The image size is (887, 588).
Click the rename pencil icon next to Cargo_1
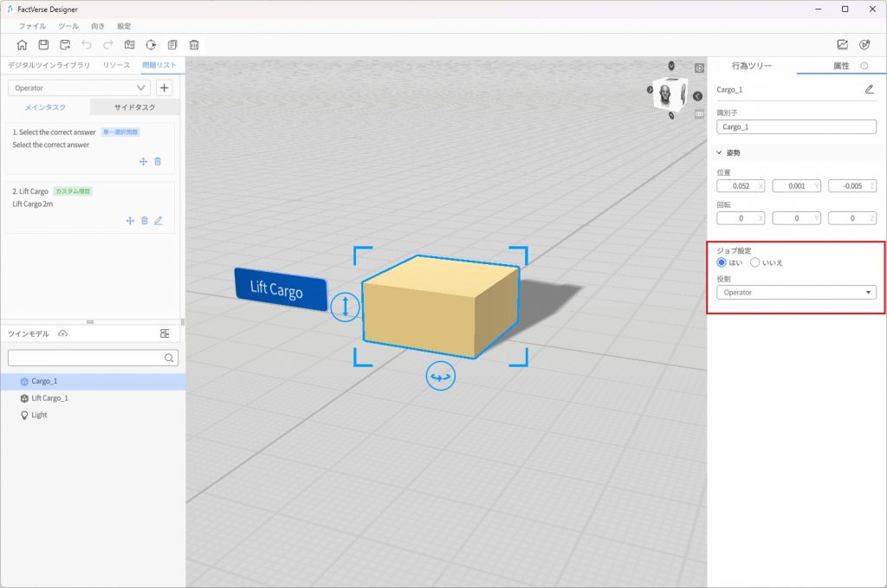pos(869,89)
